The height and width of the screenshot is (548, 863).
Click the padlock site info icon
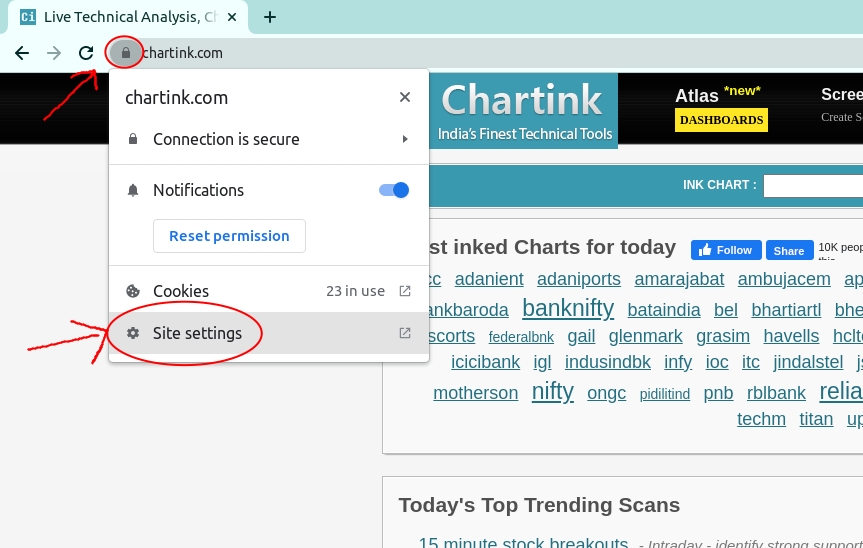(x=125, y=53)
